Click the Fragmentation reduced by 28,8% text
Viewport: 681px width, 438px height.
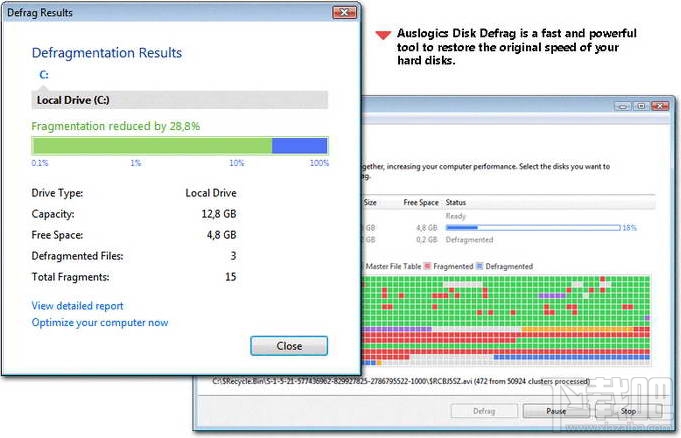116,126
